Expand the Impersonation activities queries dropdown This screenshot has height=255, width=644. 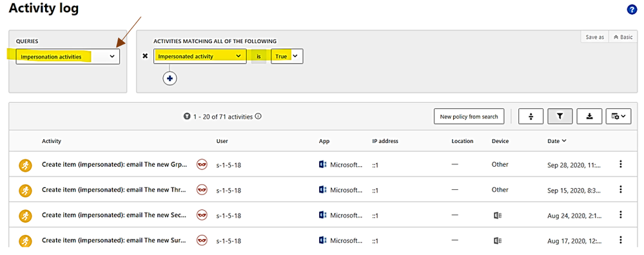[x=68, y=57]
